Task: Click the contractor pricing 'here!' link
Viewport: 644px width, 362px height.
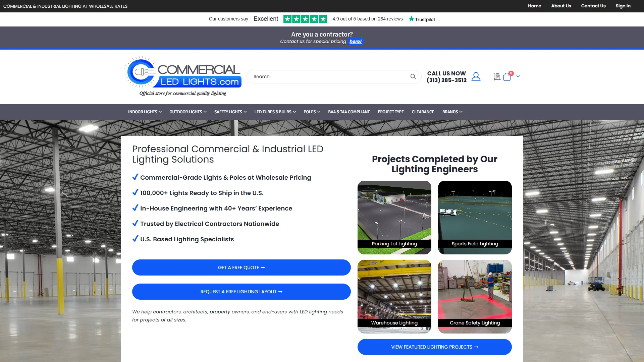Action: (x=356, y=42)
